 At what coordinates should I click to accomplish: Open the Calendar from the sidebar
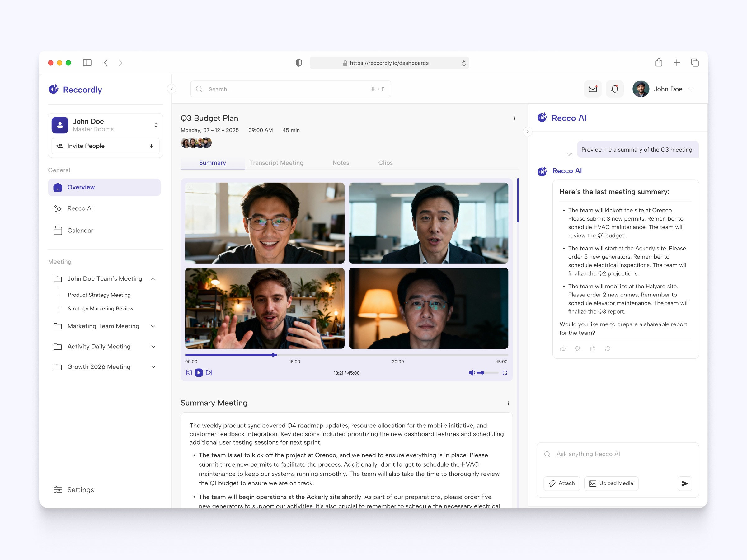(x=80, y=230)
